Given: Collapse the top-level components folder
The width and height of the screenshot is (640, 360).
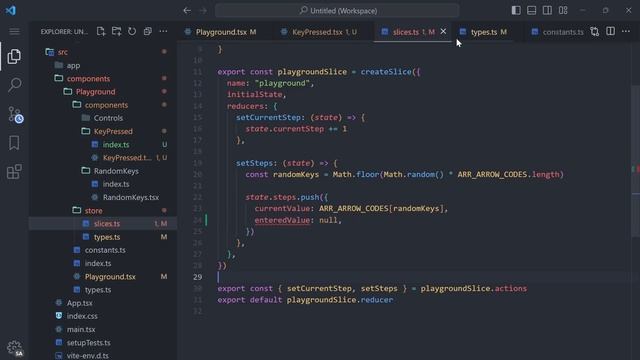Looking at the screenshot, I should (x=88, y=78).
